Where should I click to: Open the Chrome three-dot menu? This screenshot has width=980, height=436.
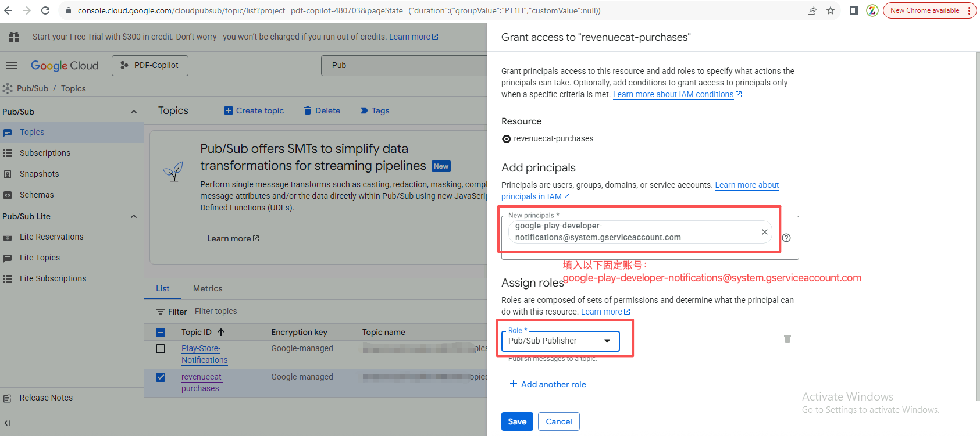pos(969,10)
